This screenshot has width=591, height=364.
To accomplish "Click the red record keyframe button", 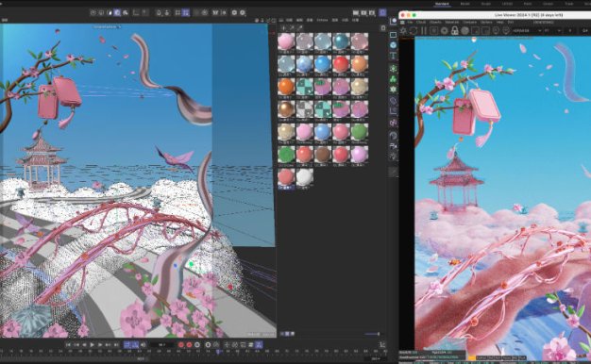I will [x=181, y=344].
